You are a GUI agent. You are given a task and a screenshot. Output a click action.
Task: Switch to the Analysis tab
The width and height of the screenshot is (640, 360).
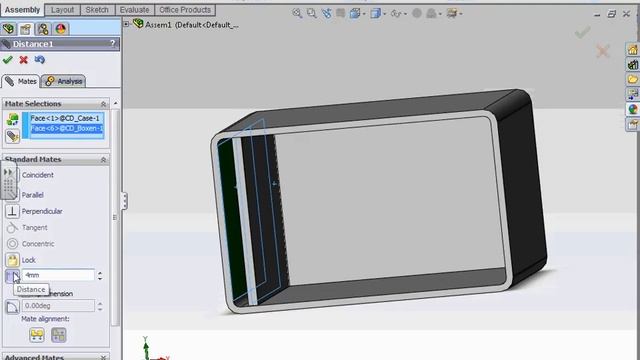pyautogui.click(x=64, y=81)
